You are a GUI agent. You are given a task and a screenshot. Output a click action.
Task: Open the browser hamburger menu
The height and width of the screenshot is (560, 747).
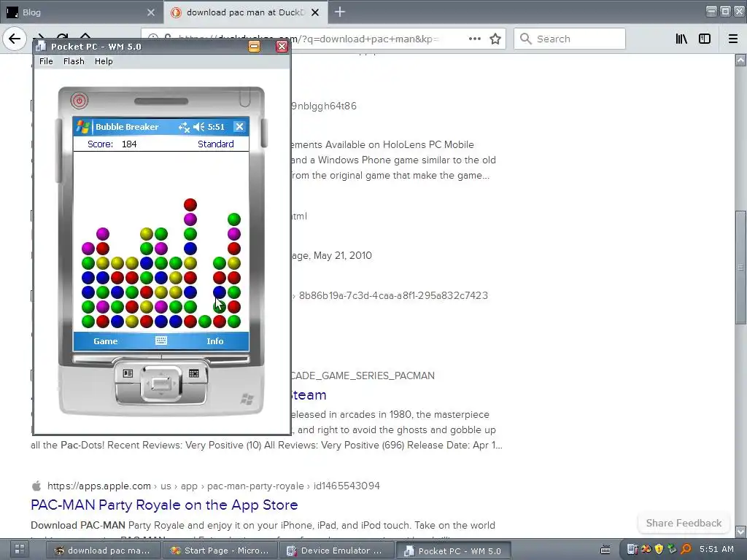[x=733, y=39]
